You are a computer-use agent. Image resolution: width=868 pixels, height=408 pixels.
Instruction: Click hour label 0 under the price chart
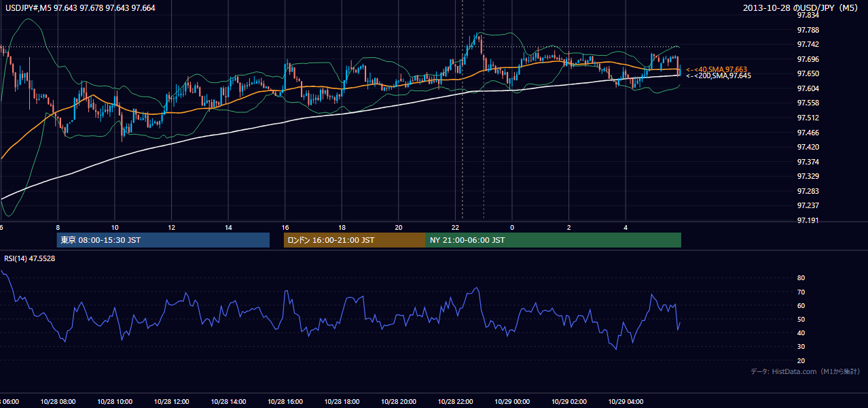(512, 227)
